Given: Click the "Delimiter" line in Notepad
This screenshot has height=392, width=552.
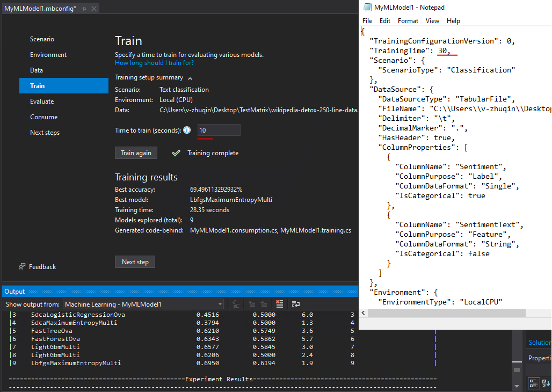Looking at the screenshot, I should click(x=416, y=118).
